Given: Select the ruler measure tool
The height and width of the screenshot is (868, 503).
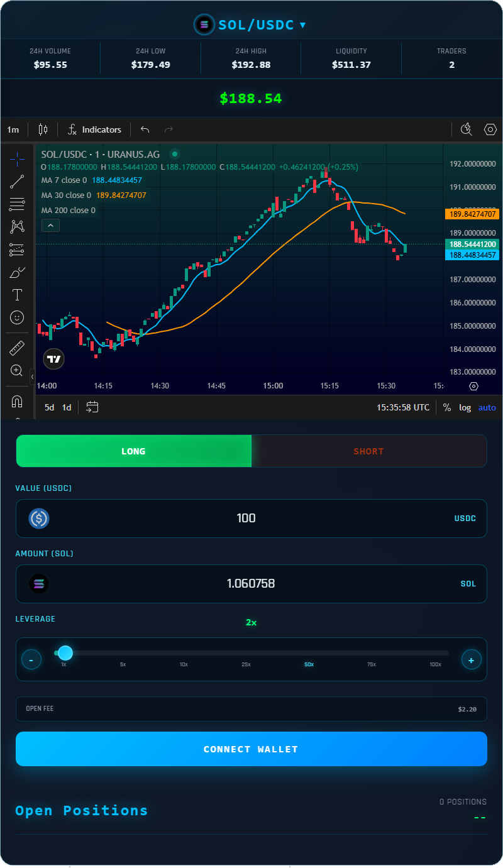Looking at the screenshot, I should [17, 348].
